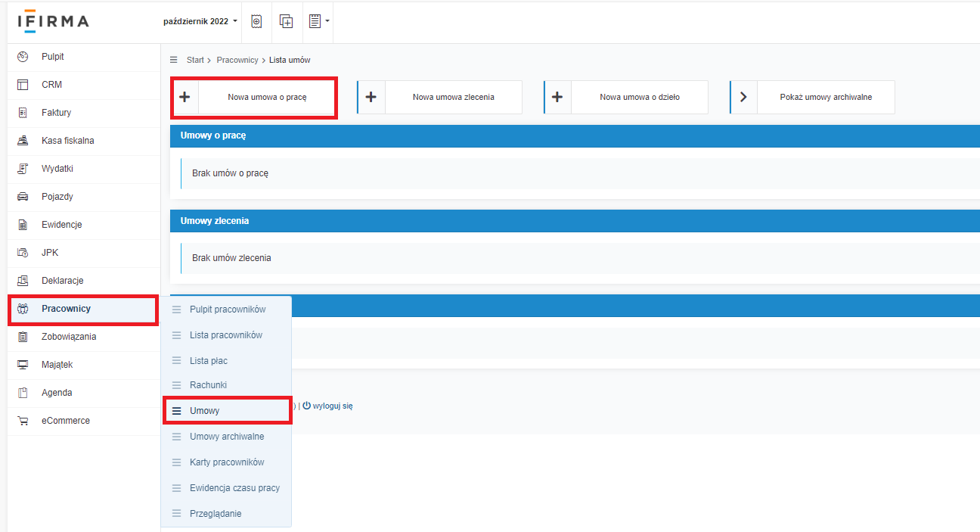
Task: Click the wyloguj się logout link
Action: point(331,406)
